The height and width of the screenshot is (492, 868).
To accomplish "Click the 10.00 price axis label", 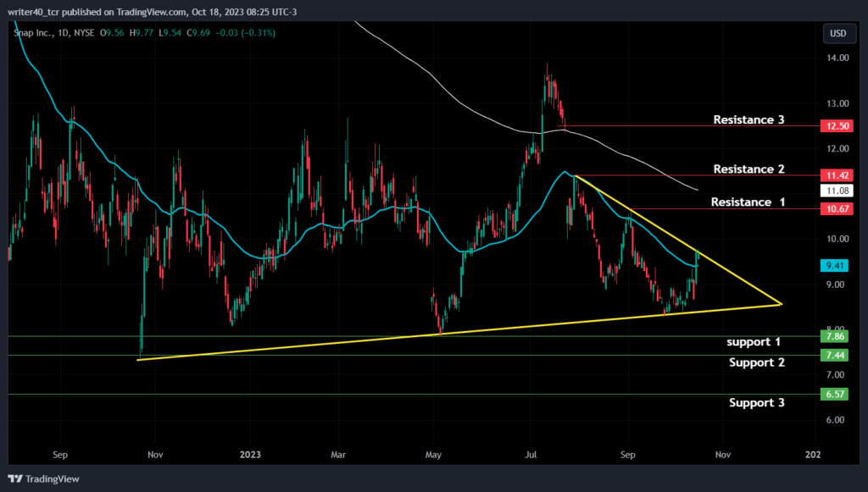I will 837,239.
